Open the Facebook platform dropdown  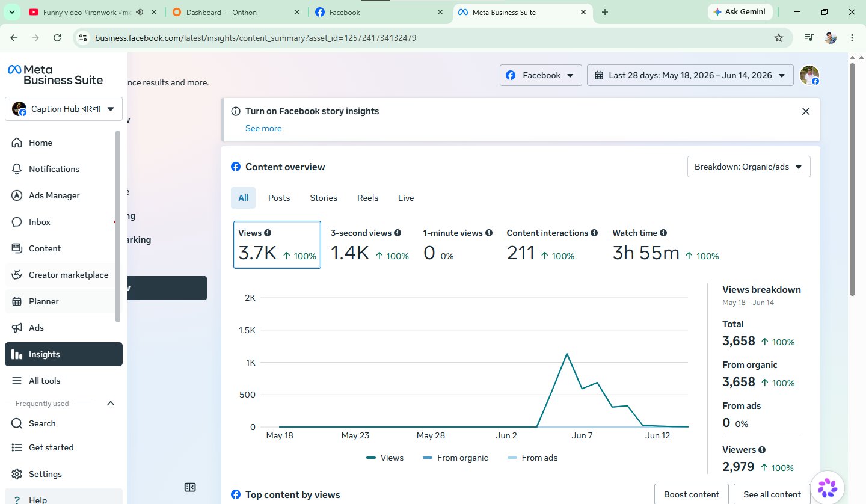click(x=541, y=75)
